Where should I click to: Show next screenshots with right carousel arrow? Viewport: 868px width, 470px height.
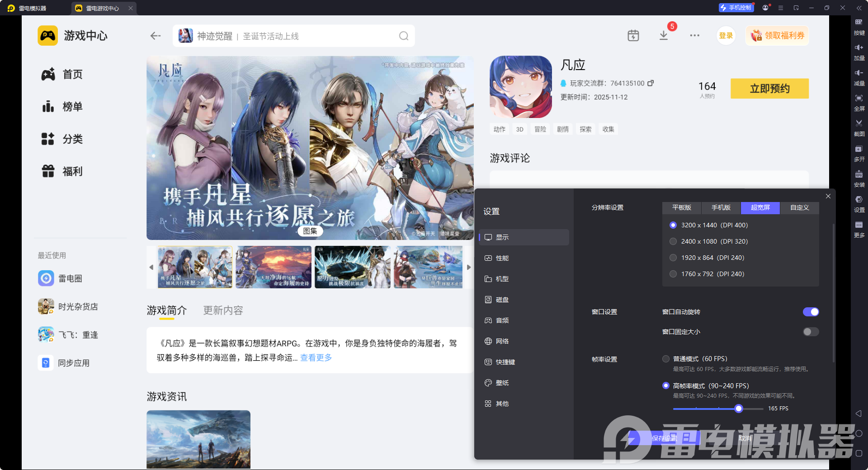tap(469, 267)
